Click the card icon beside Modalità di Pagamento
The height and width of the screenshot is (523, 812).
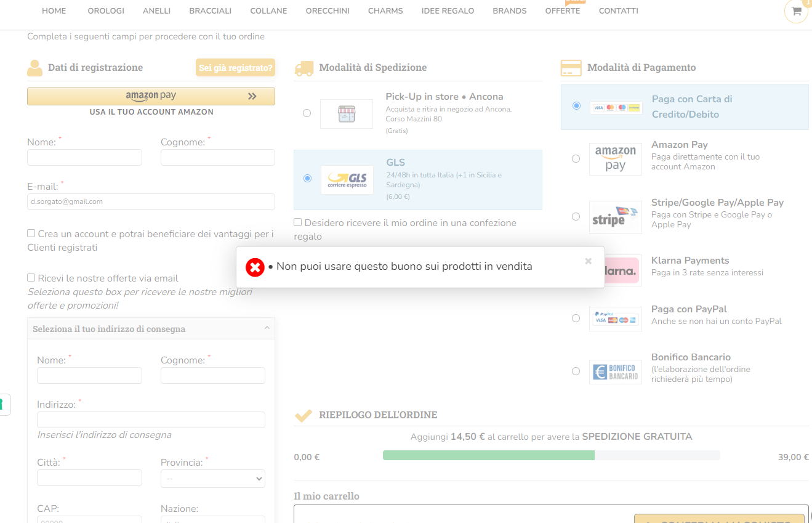click(571, 68)
